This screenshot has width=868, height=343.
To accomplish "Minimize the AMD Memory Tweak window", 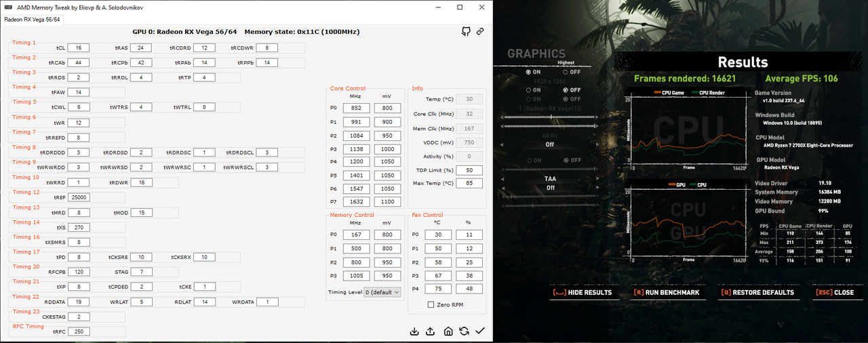I will (x=439, y=7).
